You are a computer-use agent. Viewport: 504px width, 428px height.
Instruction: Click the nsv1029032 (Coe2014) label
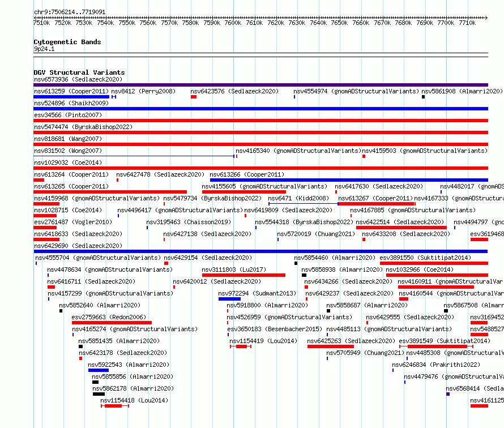click(x=68, y=162)
